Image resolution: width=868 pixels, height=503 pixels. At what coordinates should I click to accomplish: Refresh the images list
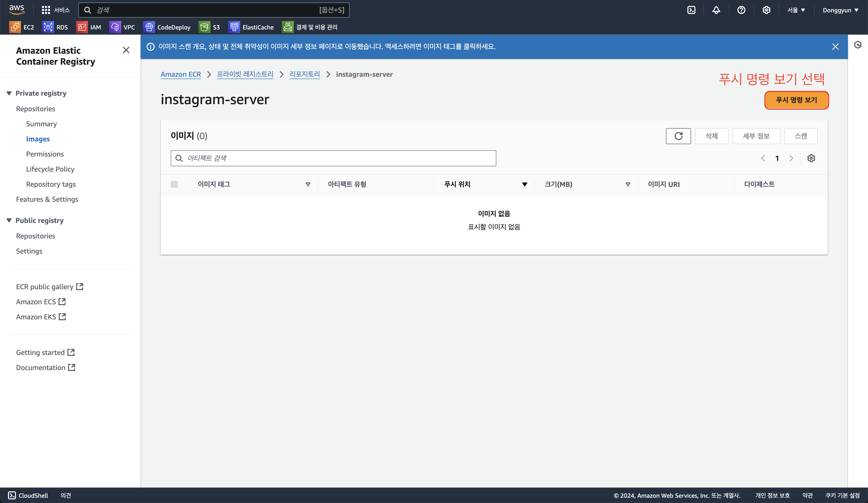click(678, 136)
